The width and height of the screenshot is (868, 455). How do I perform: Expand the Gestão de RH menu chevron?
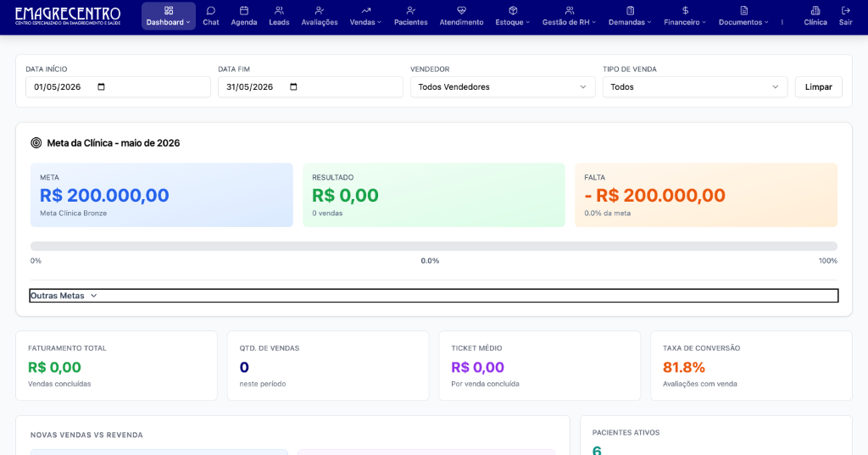(x=594, y=23)
